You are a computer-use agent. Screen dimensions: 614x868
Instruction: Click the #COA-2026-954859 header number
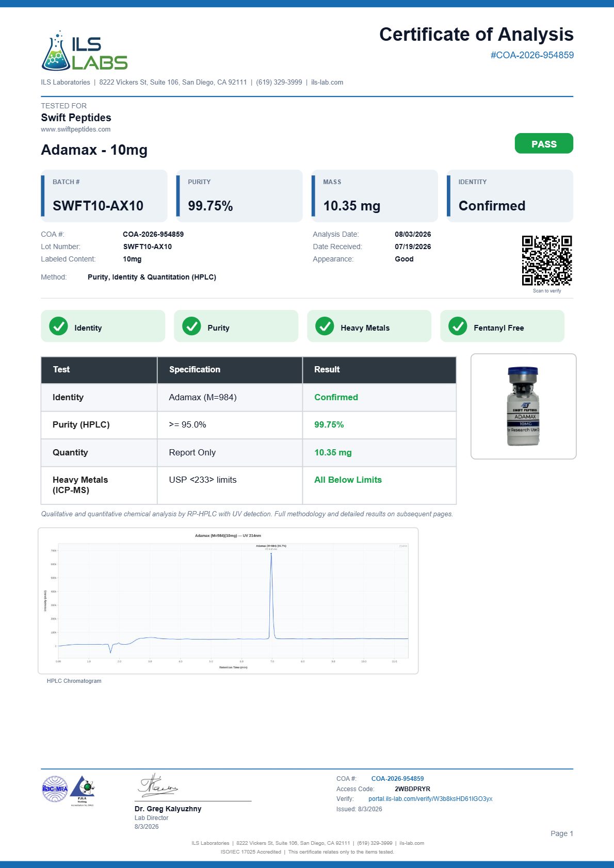pos(532,55)
